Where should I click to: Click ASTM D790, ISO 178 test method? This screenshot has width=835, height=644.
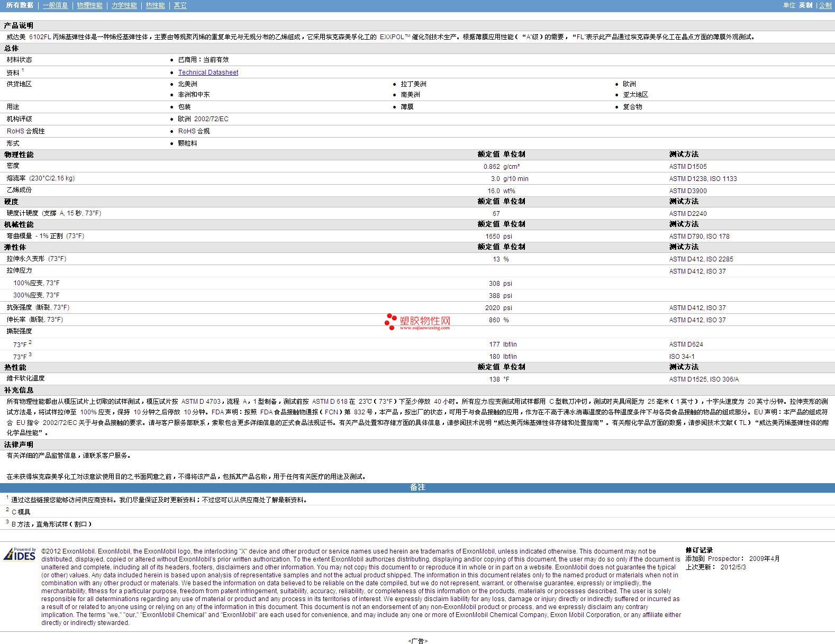pyautogui.click(x=699, y=237)
